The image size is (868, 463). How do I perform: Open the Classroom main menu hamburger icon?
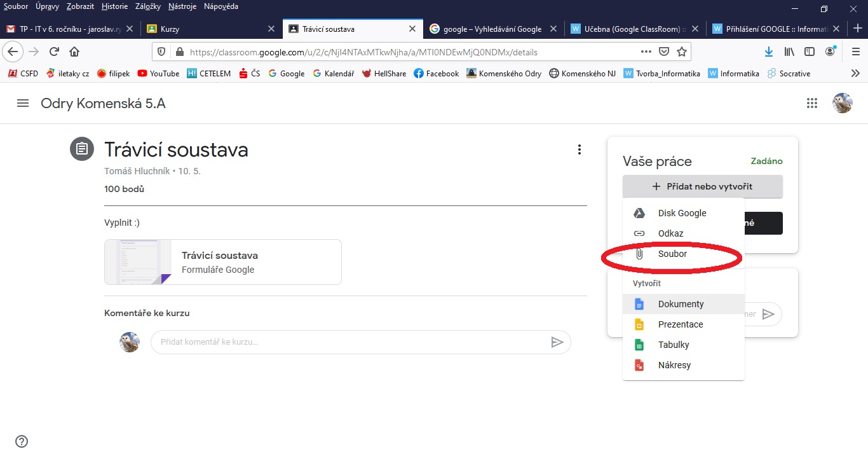point(23,103)
